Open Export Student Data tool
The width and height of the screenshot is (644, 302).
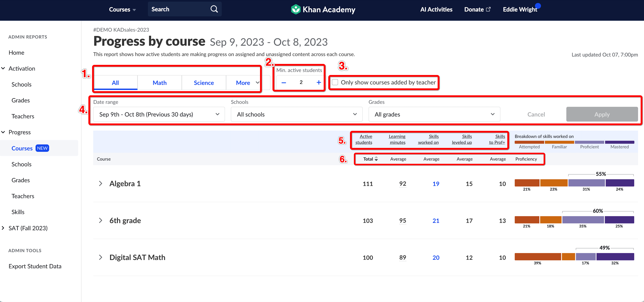click(x=35, y=266)
